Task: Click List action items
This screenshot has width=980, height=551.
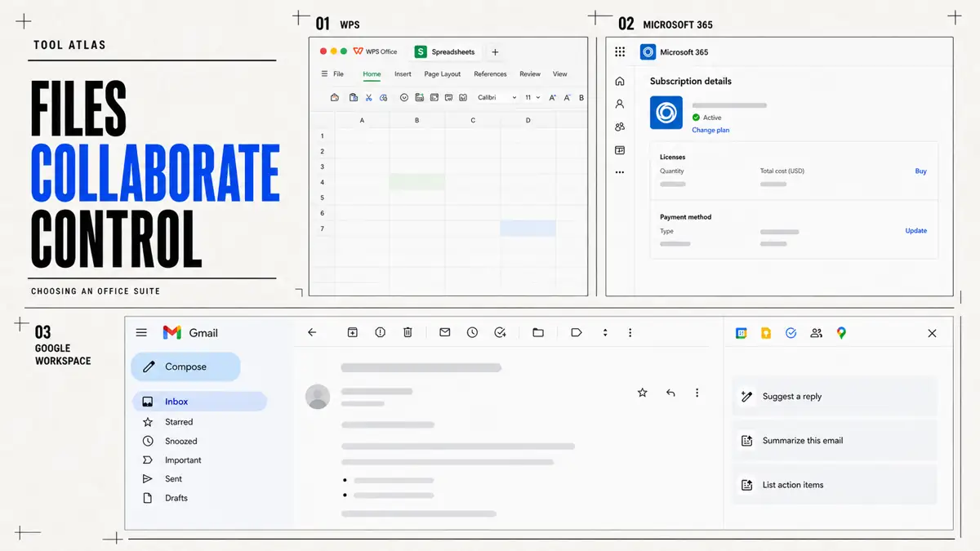Action: 835,485
